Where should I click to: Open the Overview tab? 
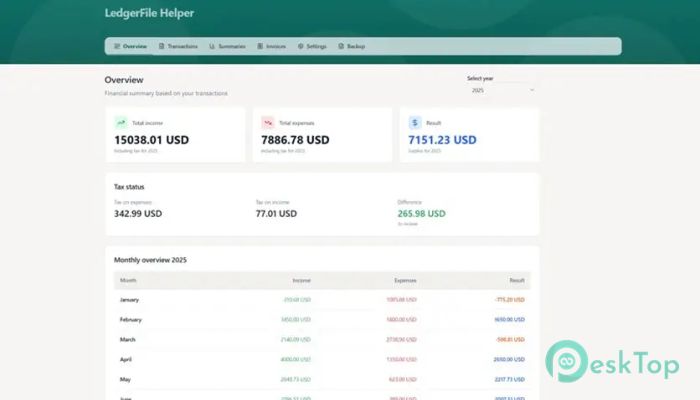click(130, 46)
